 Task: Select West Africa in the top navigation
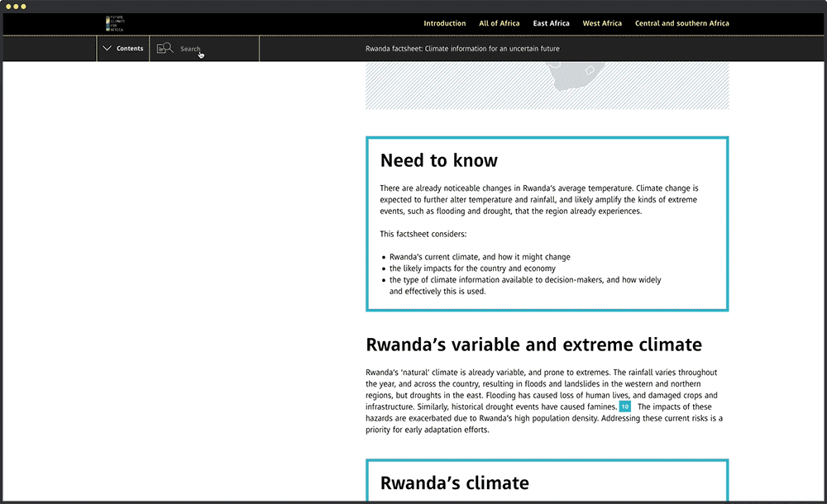pyautogui.click(x=602, y=23)
